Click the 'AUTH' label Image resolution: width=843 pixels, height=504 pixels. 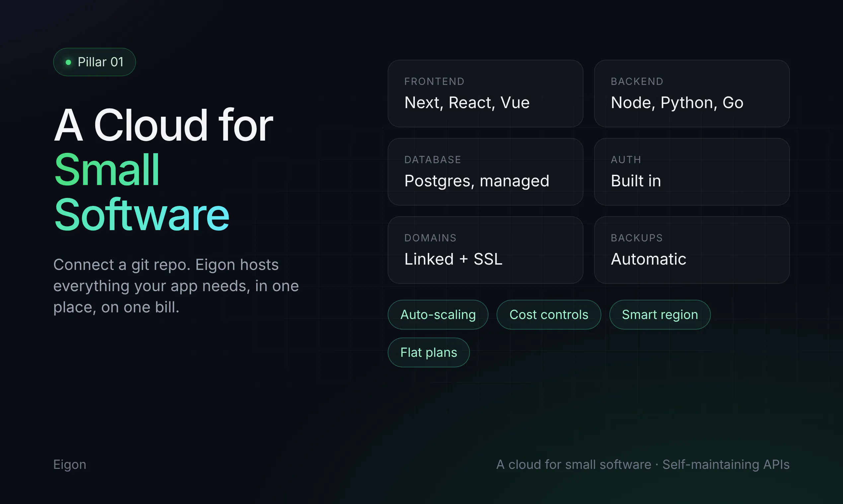coord(626,159)
